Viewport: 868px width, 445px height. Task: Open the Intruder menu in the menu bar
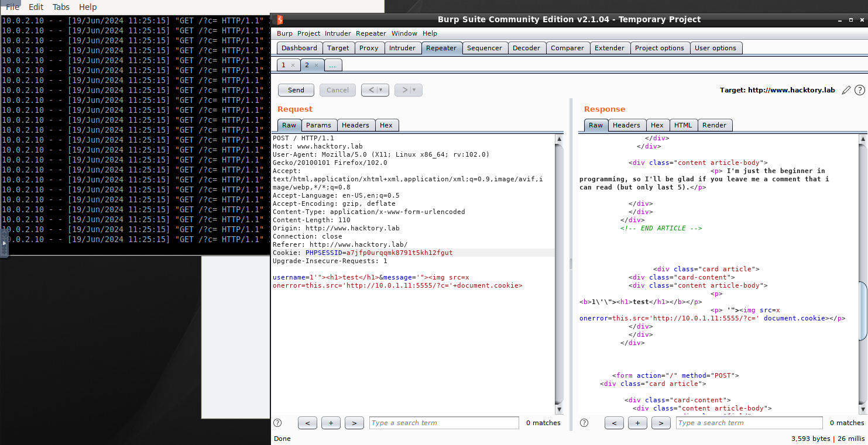338,33
